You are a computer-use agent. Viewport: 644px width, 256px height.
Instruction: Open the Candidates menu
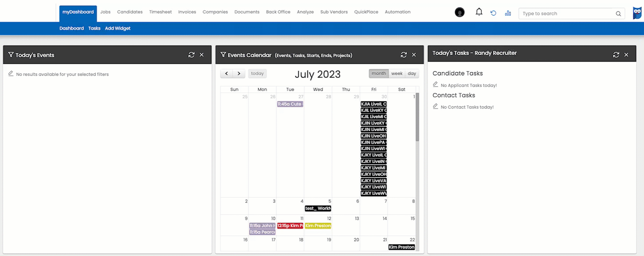(x=130, y=12)
